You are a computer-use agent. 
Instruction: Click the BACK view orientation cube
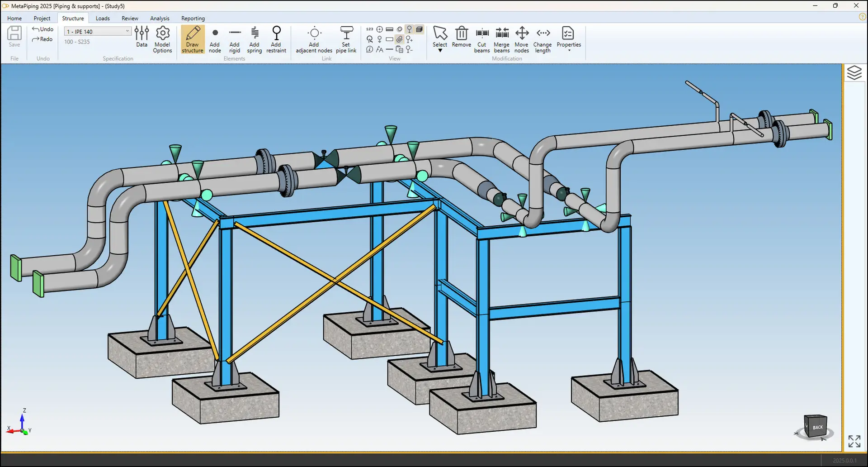click(x=817, y=427)
